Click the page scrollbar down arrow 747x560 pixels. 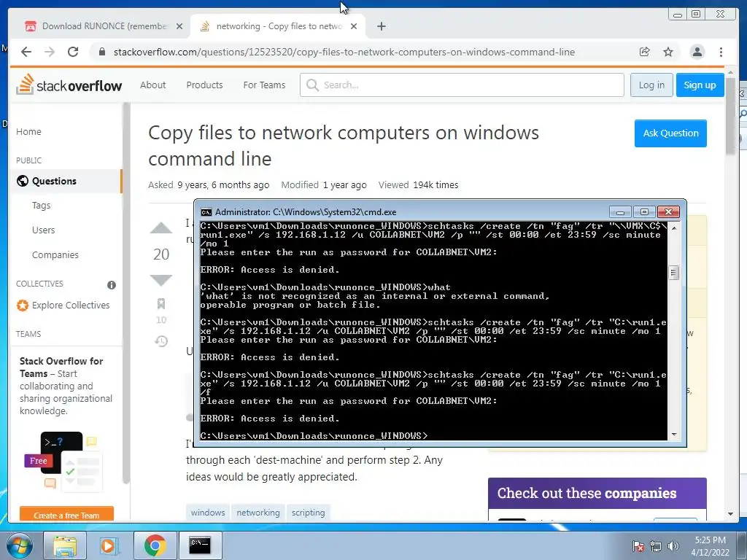pyautogui.click(x=730, y=514)
